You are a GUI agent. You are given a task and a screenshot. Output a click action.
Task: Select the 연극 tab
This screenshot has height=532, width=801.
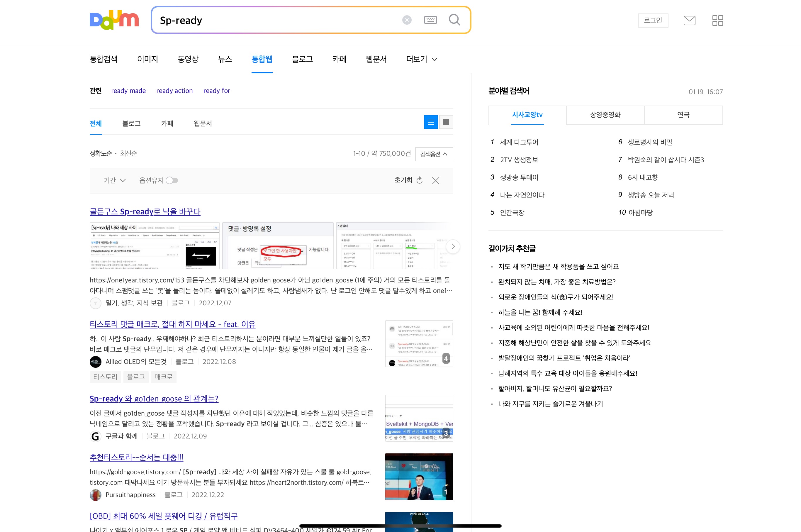point(683,115)
